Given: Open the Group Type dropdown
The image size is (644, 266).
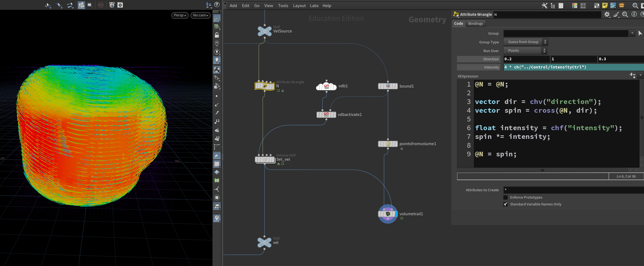Looking at the screenshot, I should (525, 42).
